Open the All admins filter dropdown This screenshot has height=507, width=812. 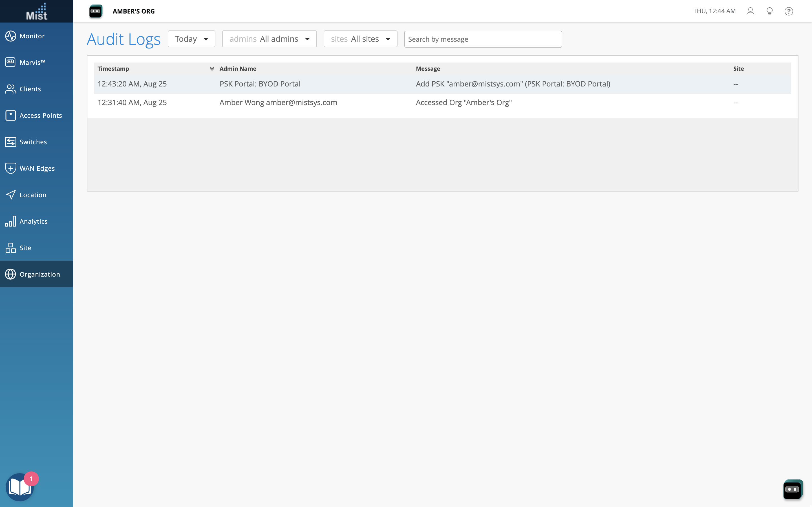(269, 39)
